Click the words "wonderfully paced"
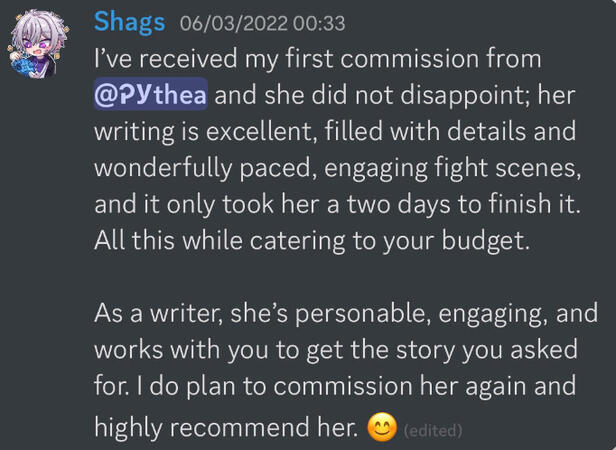 [190, 168]
